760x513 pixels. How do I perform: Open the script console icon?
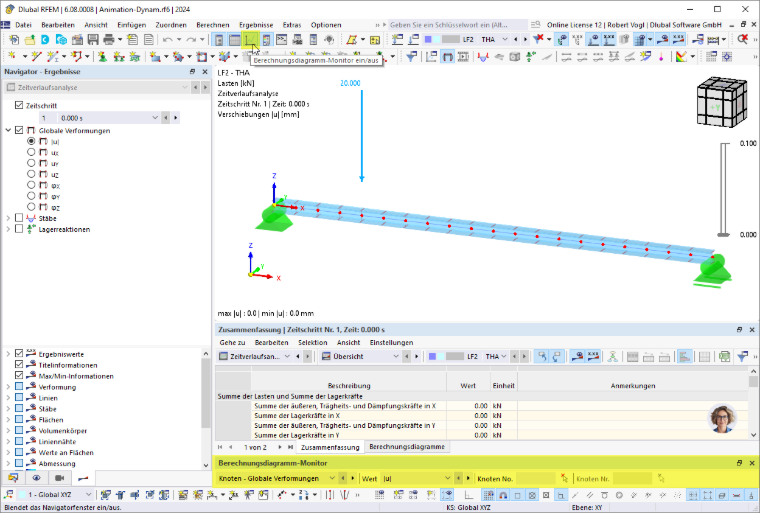click(282, 40)
